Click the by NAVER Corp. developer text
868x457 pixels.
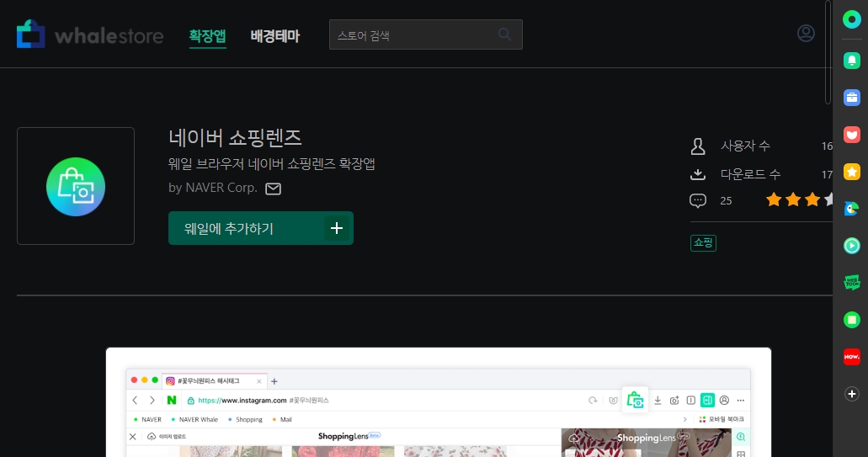click(x=212, y=189)
